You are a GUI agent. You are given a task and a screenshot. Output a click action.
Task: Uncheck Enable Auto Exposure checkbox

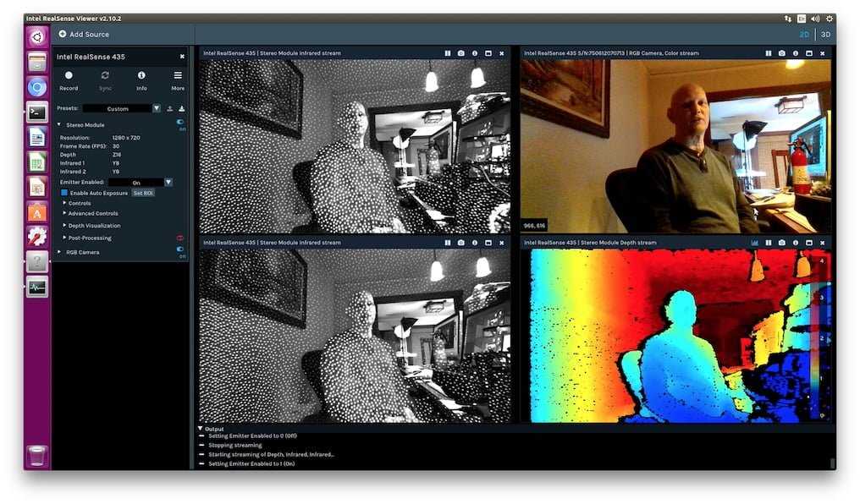coord(64,193)
